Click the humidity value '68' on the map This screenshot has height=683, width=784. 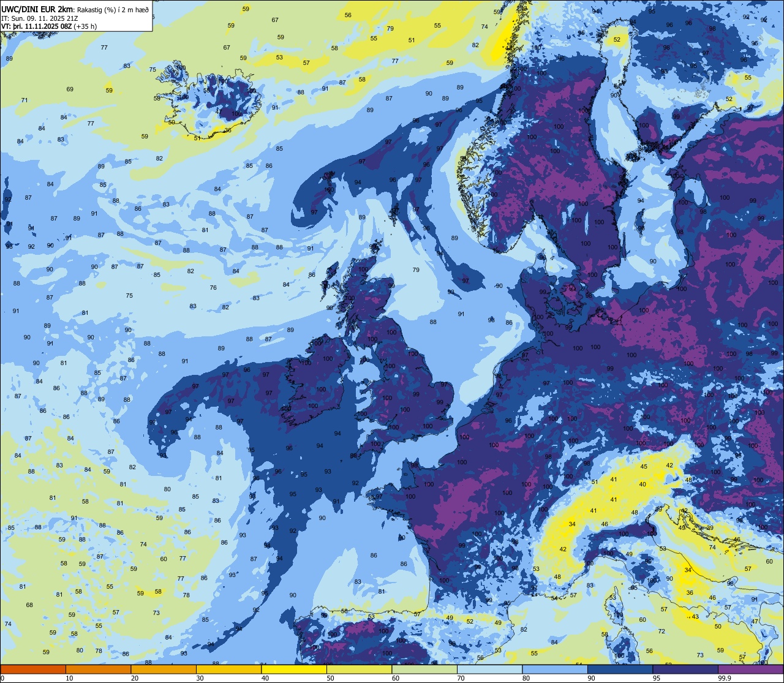(x=29, y=605)
